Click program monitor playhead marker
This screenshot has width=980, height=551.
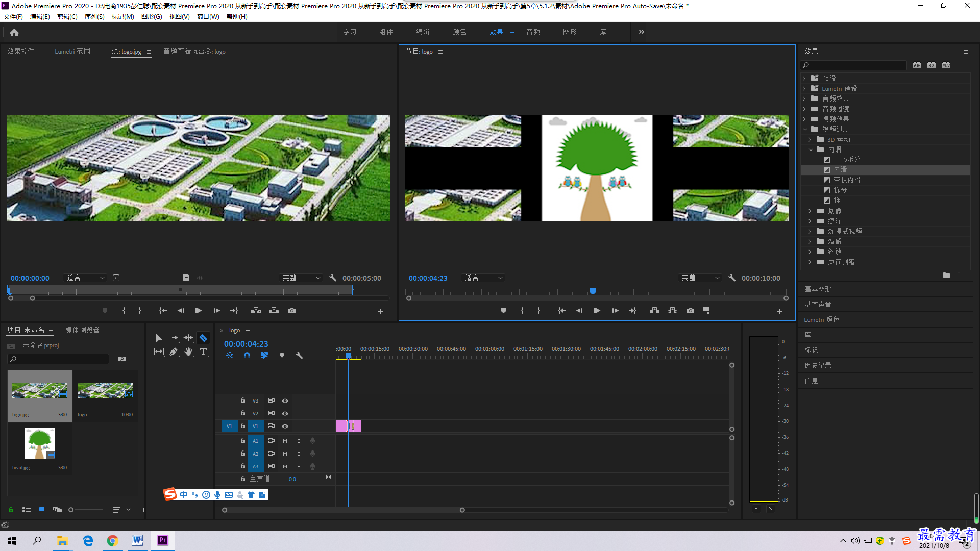[x=593, y=291]
